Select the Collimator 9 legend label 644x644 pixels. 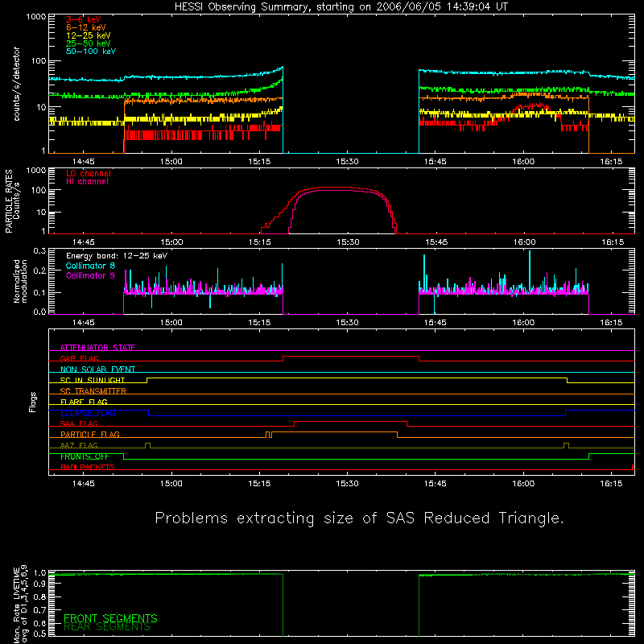pyautogui.click(x=90, y=275)
